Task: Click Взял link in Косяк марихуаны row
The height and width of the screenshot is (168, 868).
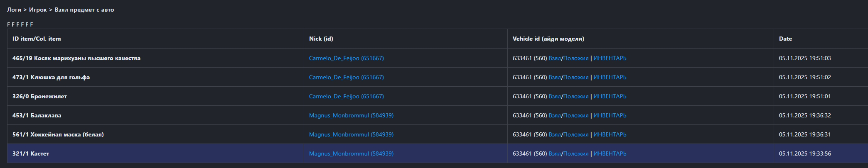Action: point(555,58)
